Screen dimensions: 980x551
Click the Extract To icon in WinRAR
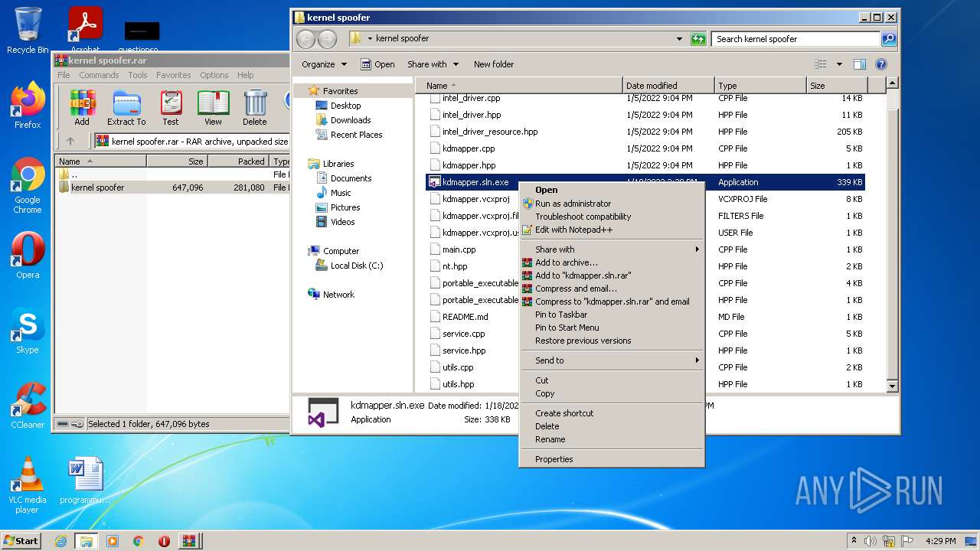(126, 107)
